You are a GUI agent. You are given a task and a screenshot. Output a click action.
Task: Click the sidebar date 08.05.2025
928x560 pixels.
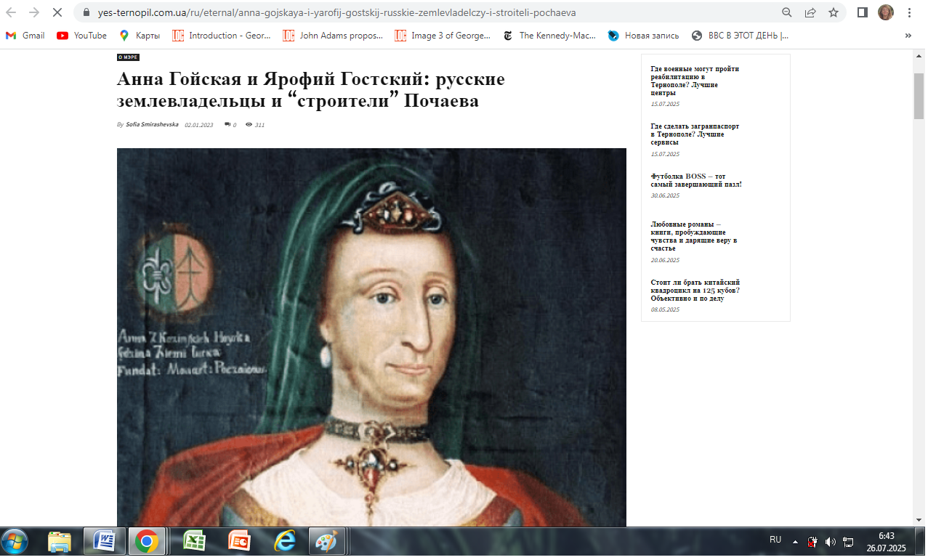[x=665, y=309]
